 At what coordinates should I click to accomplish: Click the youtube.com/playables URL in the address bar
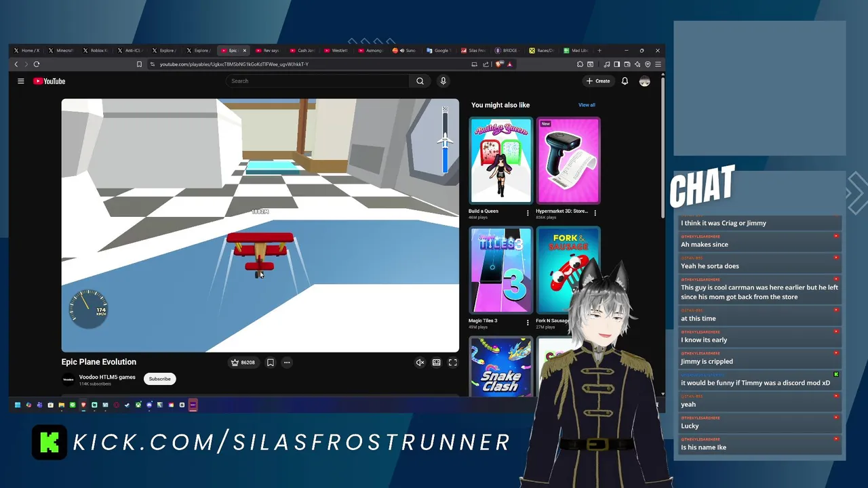tap(234, 64)
